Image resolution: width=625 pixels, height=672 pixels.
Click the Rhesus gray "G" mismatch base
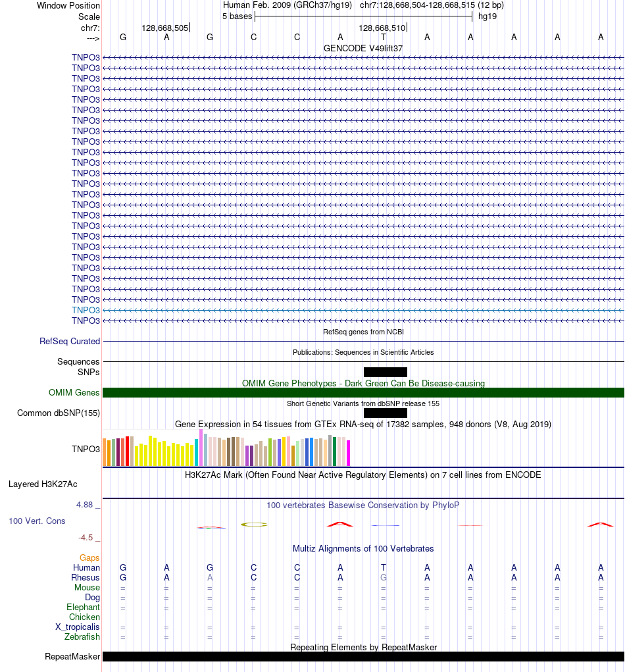pos(384,578)
